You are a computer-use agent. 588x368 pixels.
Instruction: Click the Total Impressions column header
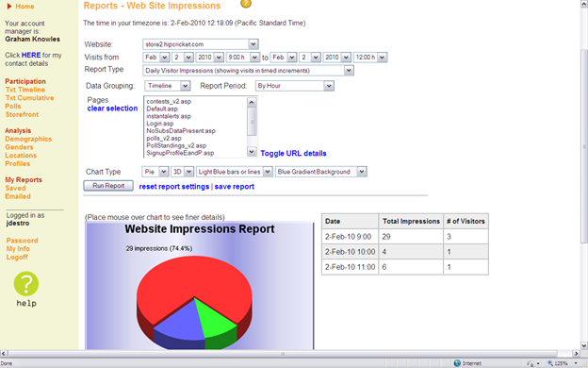411,221
